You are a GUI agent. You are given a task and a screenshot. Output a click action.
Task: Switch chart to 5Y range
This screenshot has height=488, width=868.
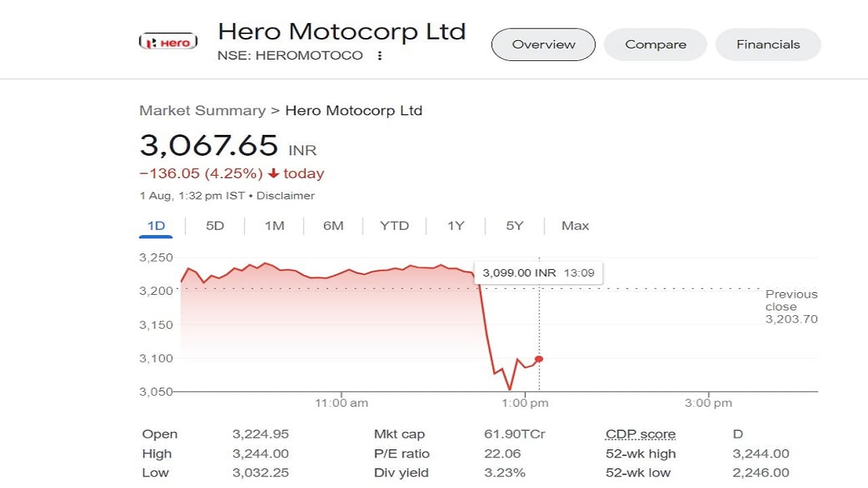(515, 226)
